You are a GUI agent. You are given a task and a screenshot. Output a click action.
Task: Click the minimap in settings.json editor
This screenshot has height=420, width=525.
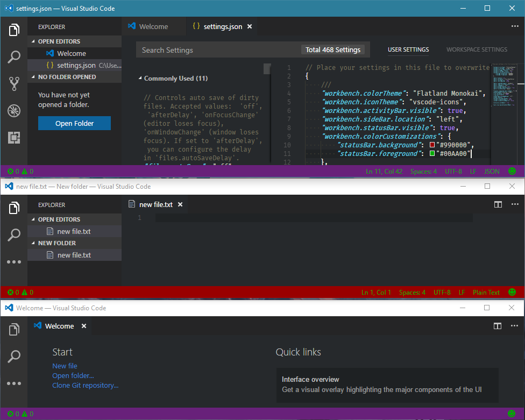tap(504, 86)
